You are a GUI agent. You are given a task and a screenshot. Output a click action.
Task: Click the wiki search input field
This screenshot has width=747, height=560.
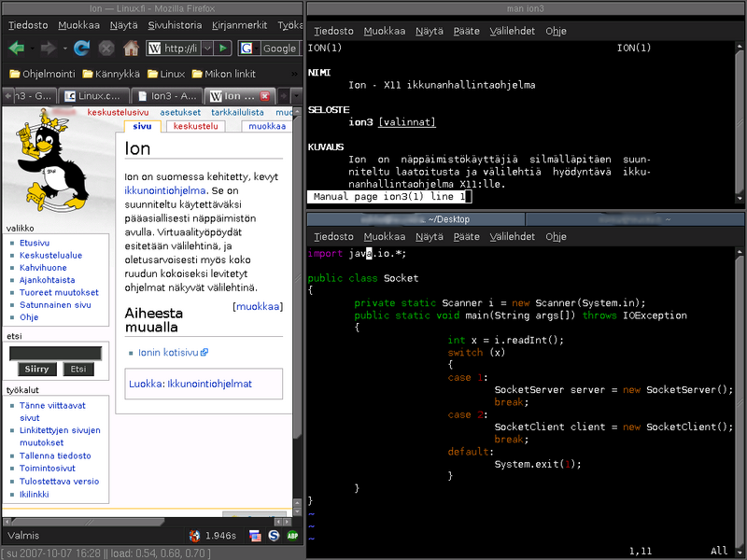55,353
